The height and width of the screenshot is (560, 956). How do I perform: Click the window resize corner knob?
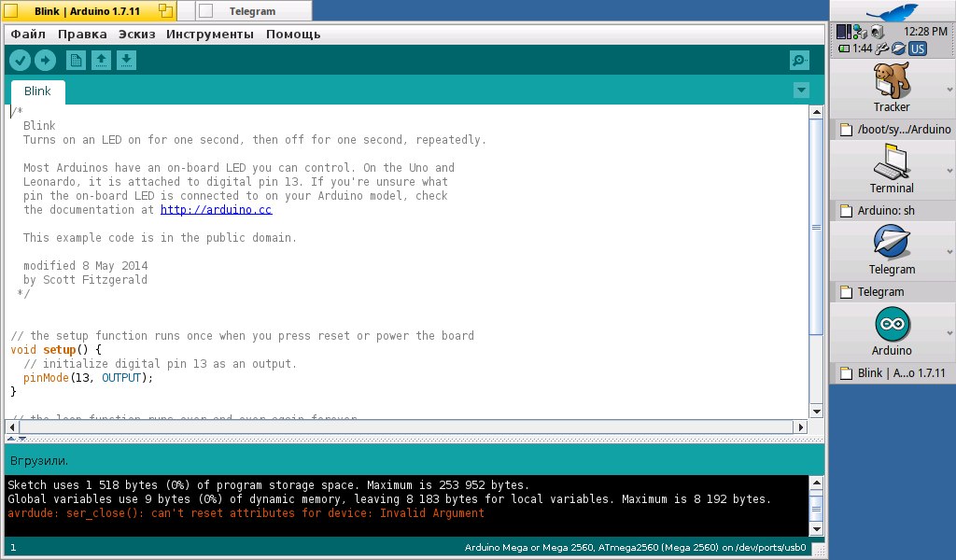[819, 549]
